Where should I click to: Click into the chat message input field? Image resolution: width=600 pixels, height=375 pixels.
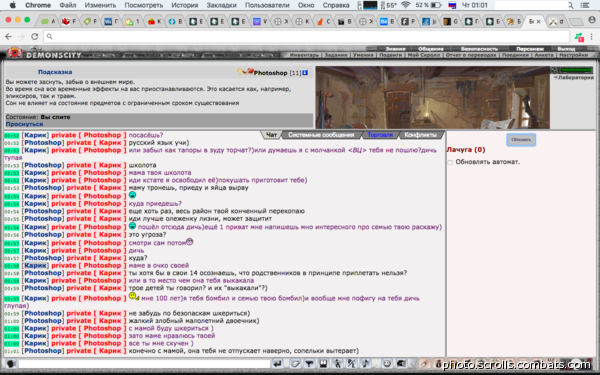click(144, 364)
